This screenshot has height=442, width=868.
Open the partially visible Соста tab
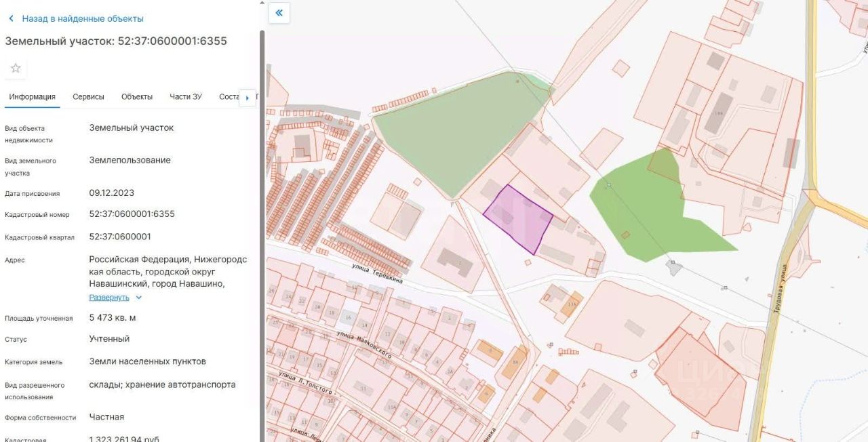(229, 97)
